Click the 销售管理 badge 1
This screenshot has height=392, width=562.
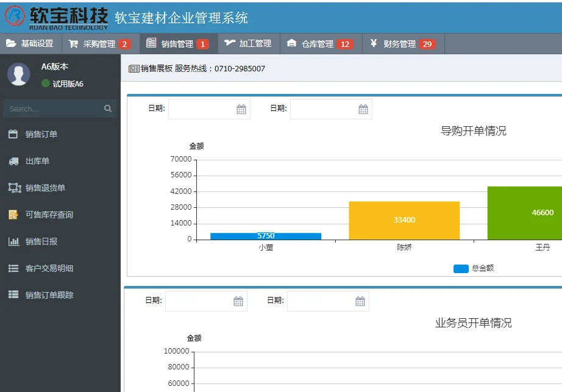click(x=202, y=44)
